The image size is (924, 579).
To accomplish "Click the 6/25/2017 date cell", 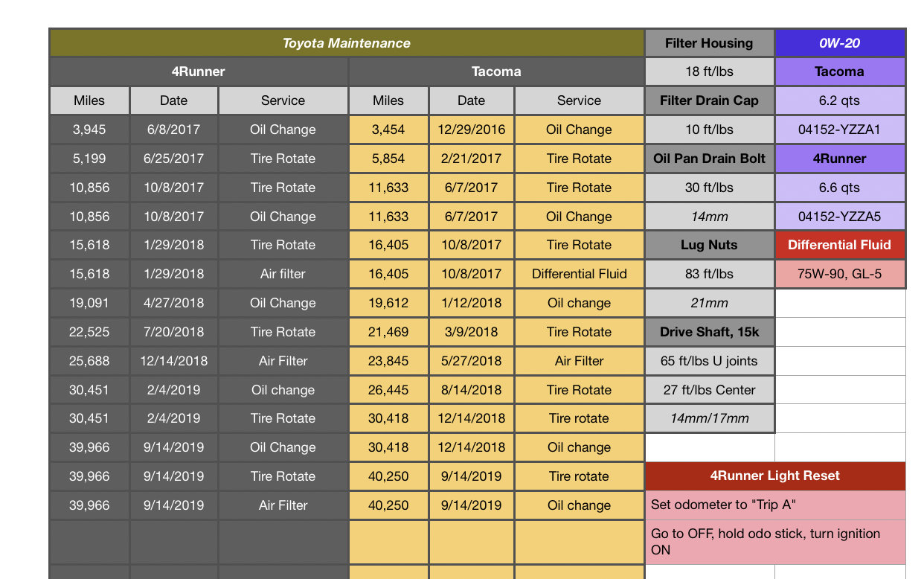I will 174,159.
